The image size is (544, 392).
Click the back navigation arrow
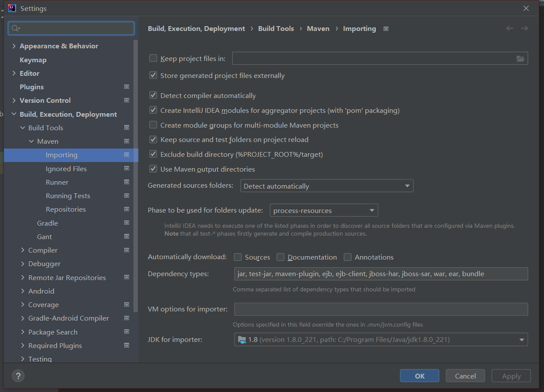tap(510, 28)
